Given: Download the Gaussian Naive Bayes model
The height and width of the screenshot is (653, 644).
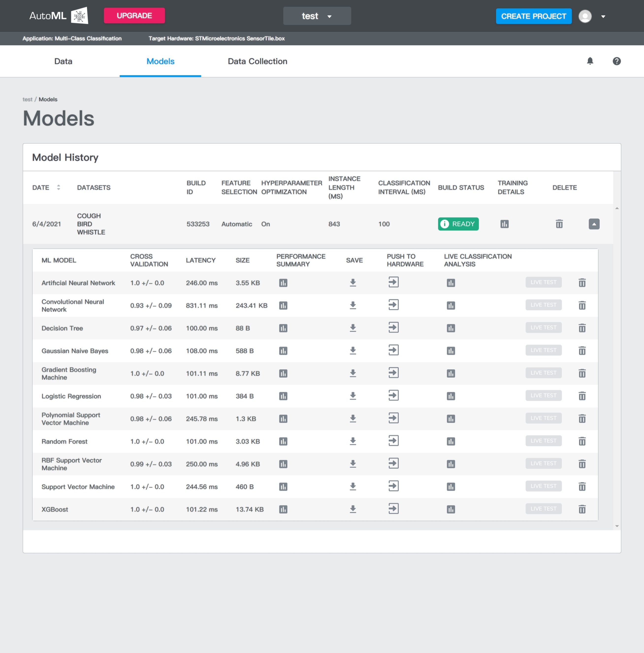Looking at the screenshot, I should (x=353, y=351).
